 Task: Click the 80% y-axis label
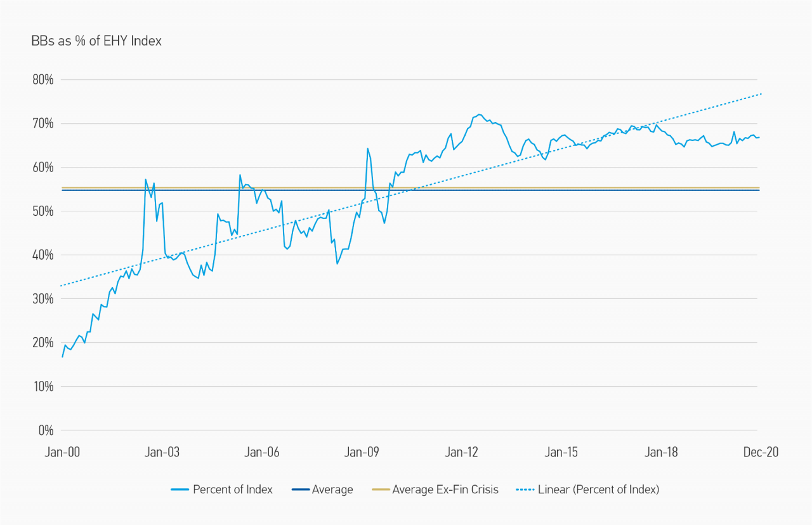42,80
